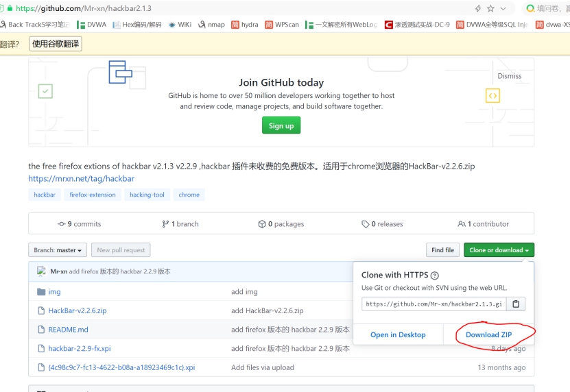Open the hydra bookmark
570x392 pixels.
pos(245,25)
